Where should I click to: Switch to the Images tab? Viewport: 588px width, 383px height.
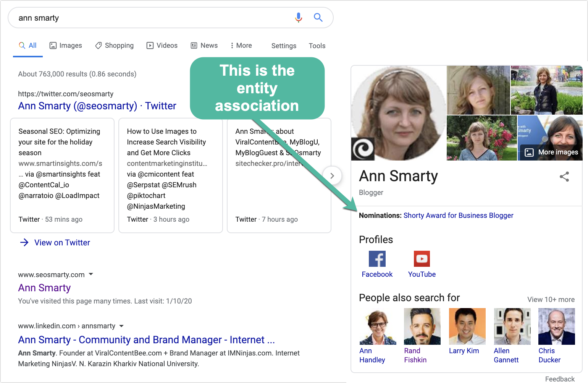coord(66,45)
